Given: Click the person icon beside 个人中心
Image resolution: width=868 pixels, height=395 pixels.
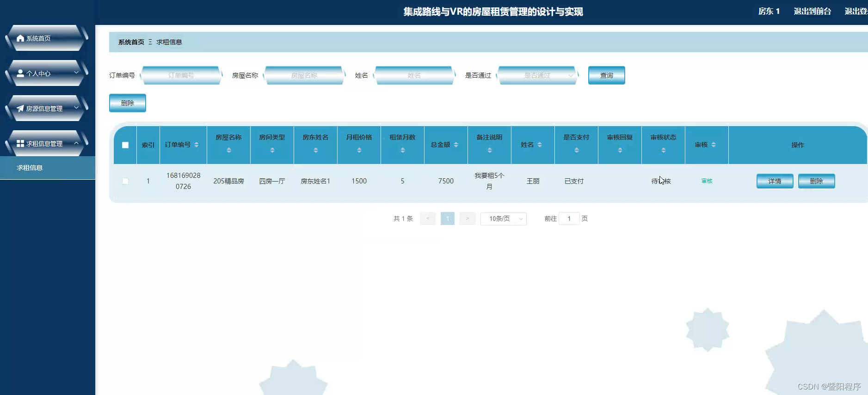Looking at the screenshot, I should [x=20, y=73].
